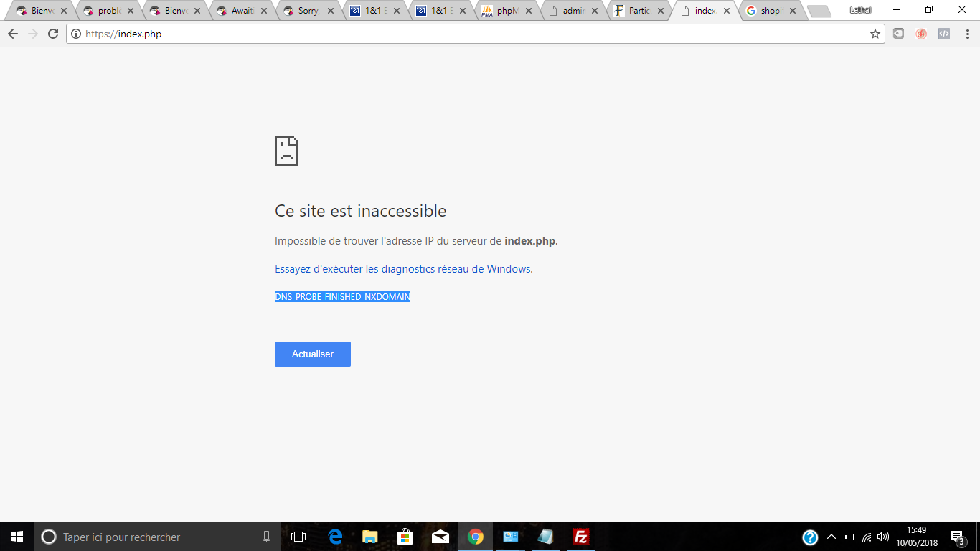Open the code brackets extension icon
This screenshot has height=551, width=980.
[x=944, y=33]
